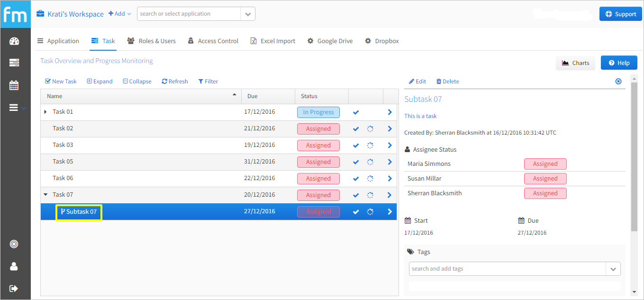Image resolution: width=644 pixels, height=300 pixels.
Task: Close the task detail panel
Action: point(618,81)
